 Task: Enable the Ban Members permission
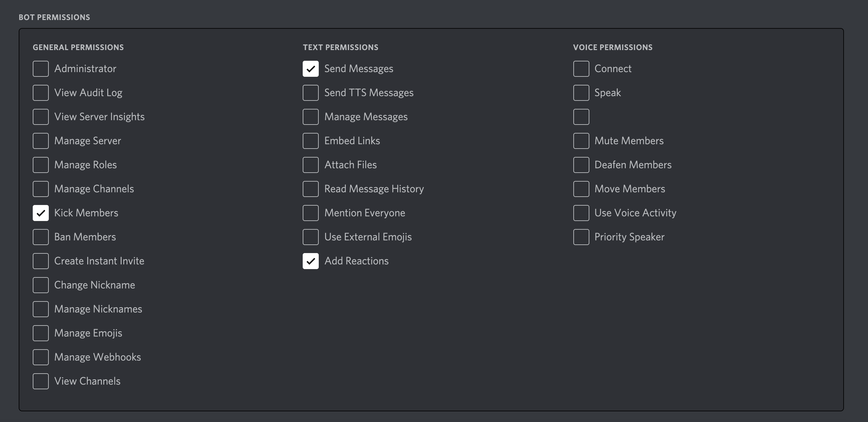click(x=40, y=237)
